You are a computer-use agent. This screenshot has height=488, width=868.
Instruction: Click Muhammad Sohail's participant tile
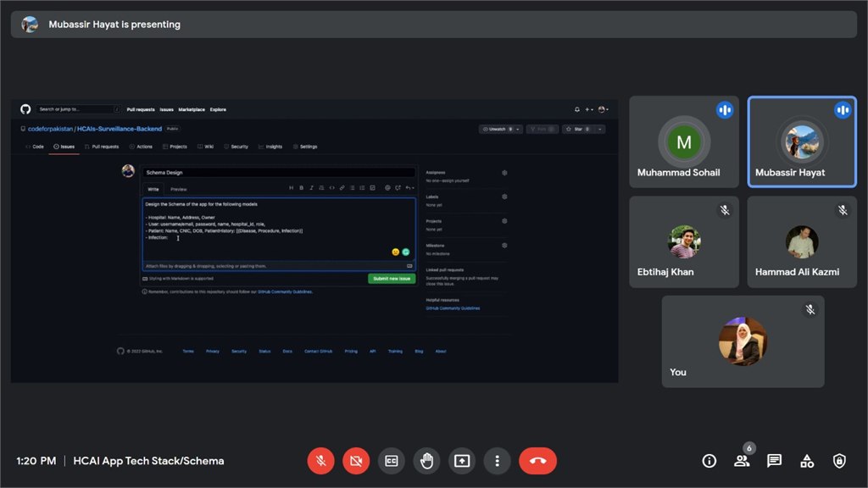[x=683, y=141]
